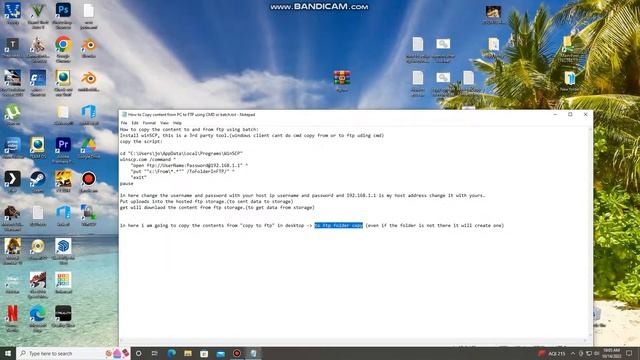The height and width of the screenshot is (360, 640).
Task: Open File Explorer from the taskbar
Action: (x=188, y=353)
